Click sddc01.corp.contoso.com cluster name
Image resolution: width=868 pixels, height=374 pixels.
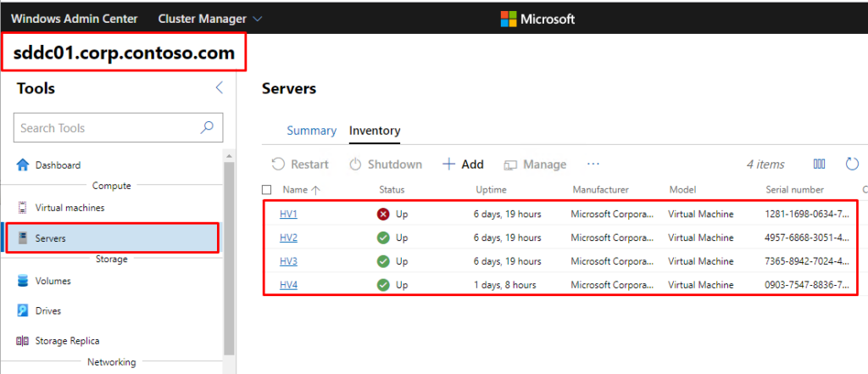point(124,53)
